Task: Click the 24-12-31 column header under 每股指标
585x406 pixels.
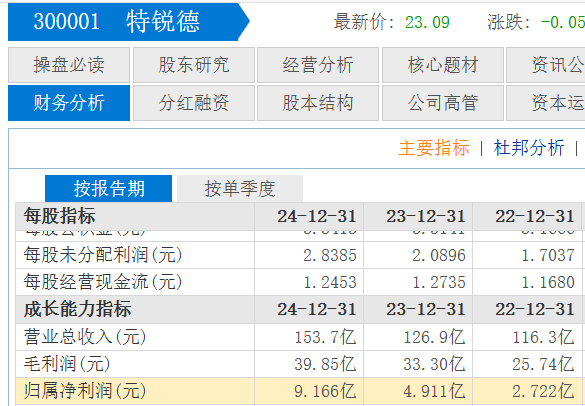Action: [317, 216]
